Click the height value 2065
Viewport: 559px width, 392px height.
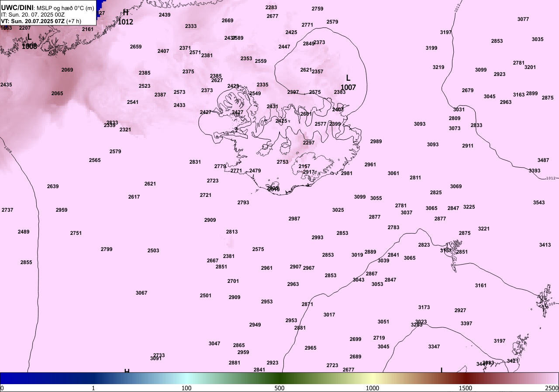click(x=57, y=93)
